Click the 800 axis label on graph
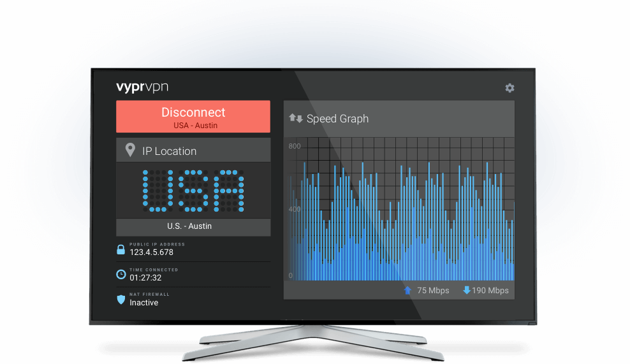 [x=295, y=146]
